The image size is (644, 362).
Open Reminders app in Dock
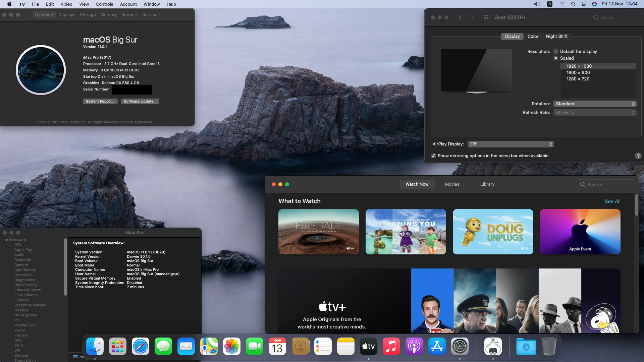click(323, 346)
